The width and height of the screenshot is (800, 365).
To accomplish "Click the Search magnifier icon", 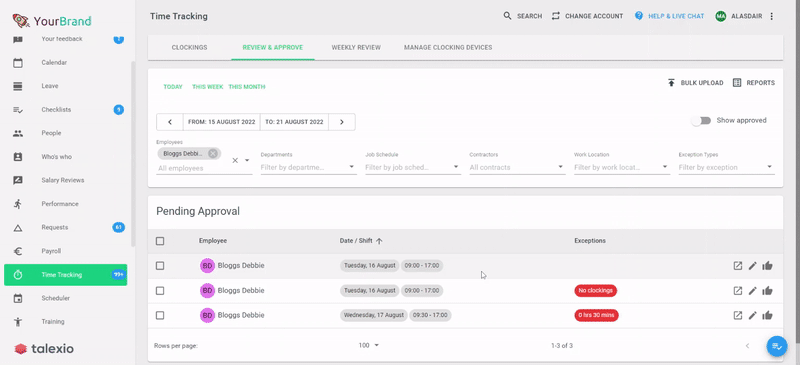I will [507, 16].
